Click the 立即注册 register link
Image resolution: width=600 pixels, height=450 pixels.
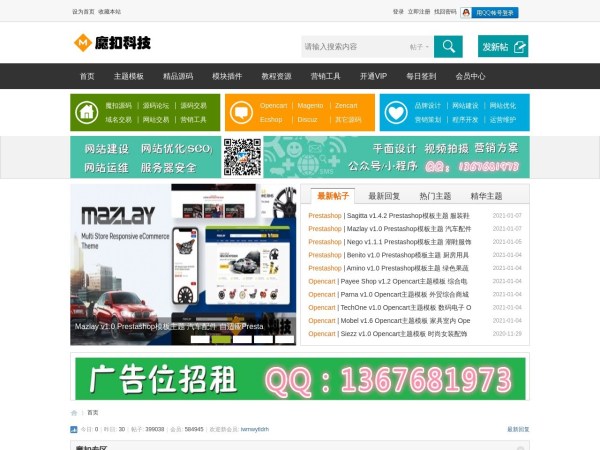click(419, 12)
